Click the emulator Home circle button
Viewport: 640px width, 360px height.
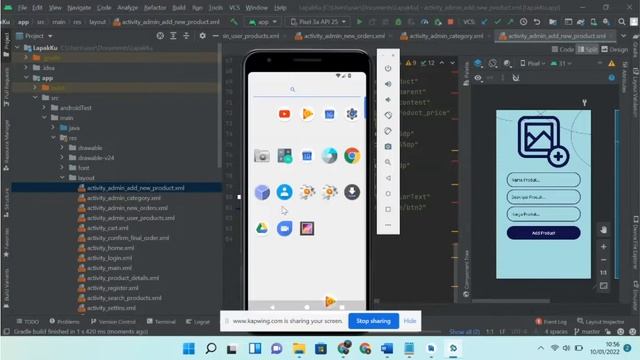click(x=388, y=193)
